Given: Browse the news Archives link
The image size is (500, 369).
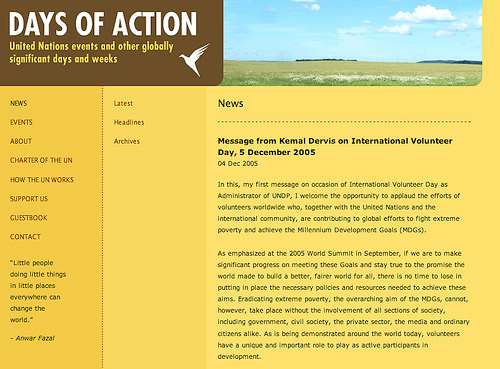Looking at the screenshot, I should tap(126, 141).
